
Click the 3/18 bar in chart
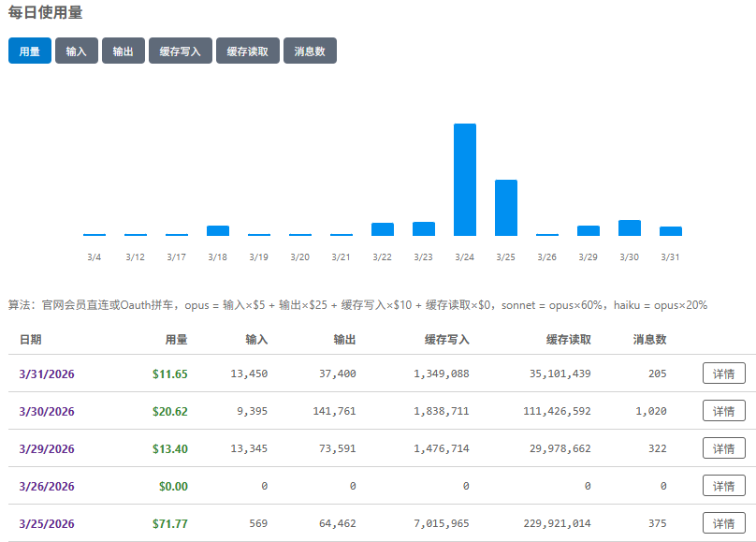[x=218, y=230]
